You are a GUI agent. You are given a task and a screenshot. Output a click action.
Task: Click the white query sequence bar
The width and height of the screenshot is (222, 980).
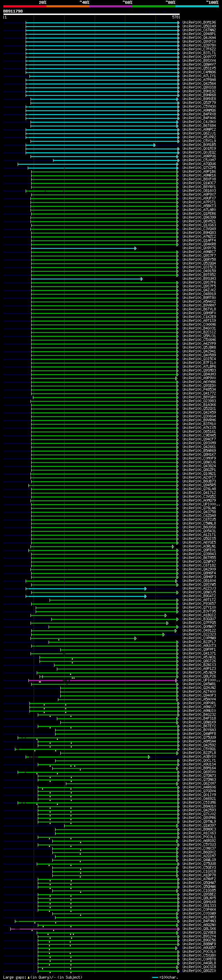tap(92, 14)
